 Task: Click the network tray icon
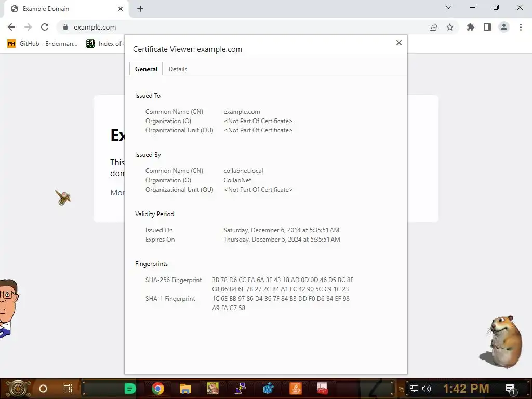[414, 389]
